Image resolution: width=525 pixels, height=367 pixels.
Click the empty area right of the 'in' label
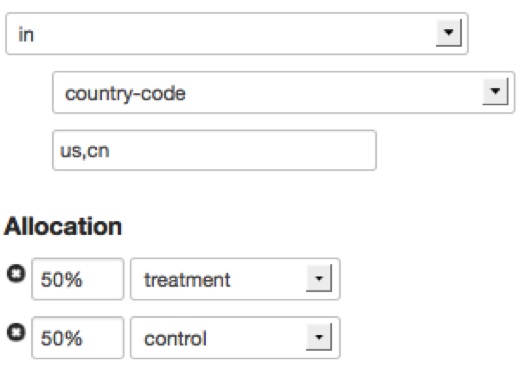[x=234, y=33]
